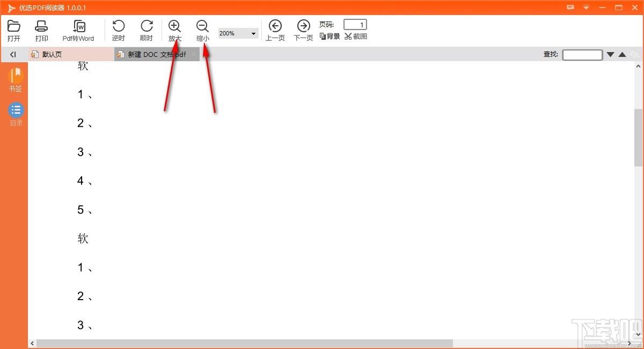Toggle the match-case icon beside the search arrows
644x349 pixels.
click(635, 54)
